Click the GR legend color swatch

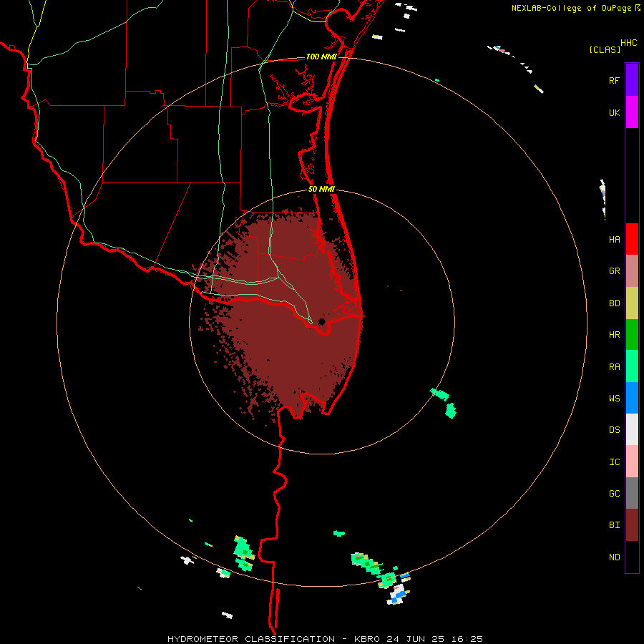click(632, 271)
